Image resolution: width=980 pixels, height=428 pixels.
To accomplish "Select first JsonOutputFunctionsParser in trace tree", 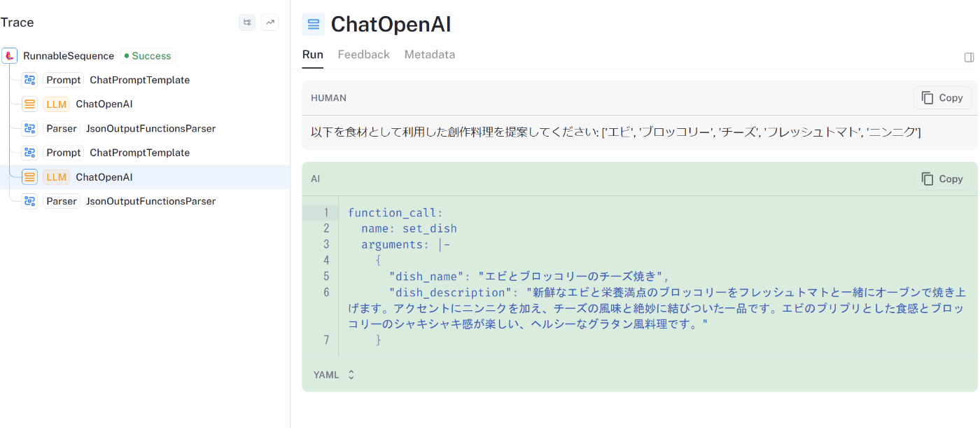I will pyautogui.click(x=150, y=128).
